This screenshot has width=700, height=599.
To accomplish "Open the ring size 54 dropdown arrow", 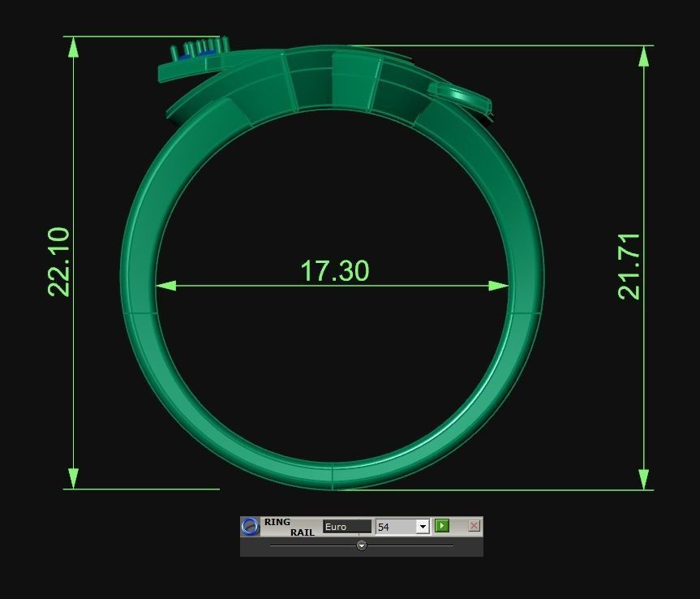I will point(423,527).
